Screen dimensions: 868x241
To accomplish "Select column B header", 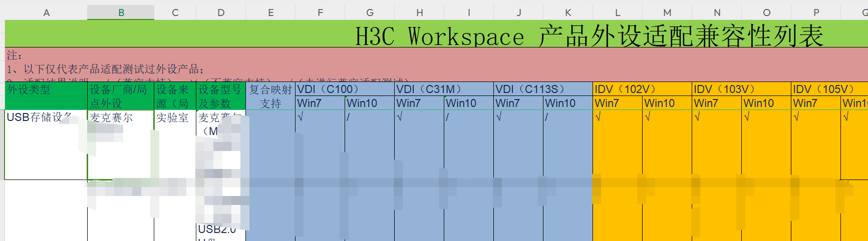I will (121, 12).
